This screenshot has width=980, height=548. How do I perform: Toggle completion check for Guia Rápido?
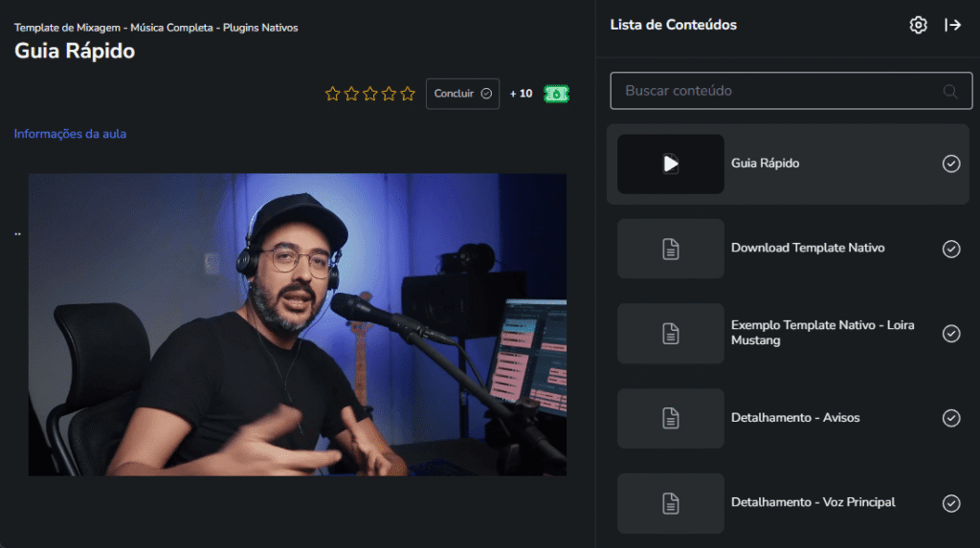(x=951, y=164)
